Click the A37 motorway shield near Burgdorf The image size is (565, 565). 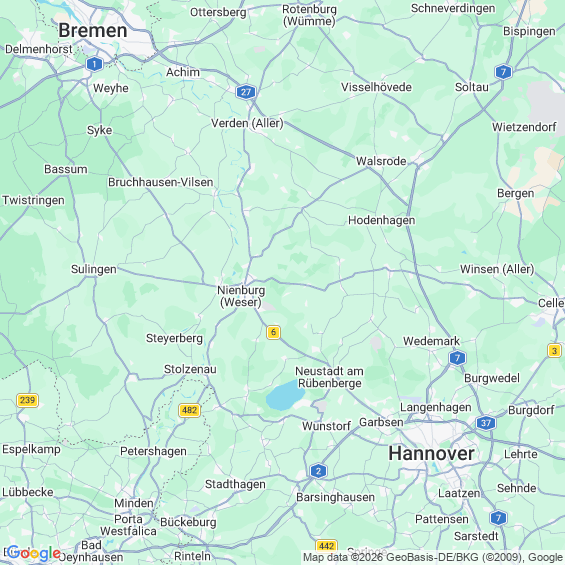(486, 423)
